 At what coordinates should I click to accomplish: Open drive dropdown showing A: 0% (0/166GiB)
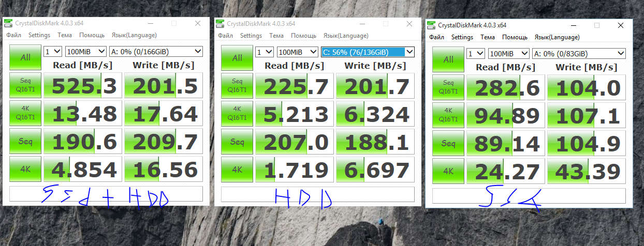click(156, 51)
